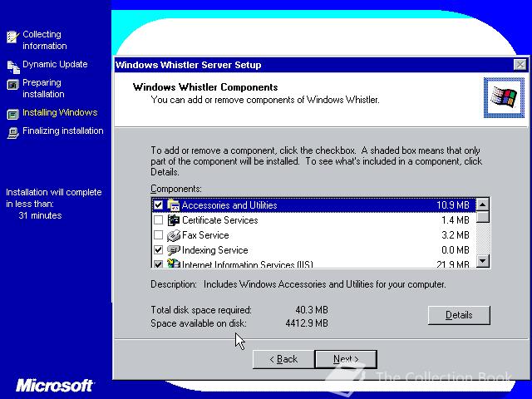This screenshot has width=532, height=399.
Task: Click the Finalizing installation step label
Action: 63,131
